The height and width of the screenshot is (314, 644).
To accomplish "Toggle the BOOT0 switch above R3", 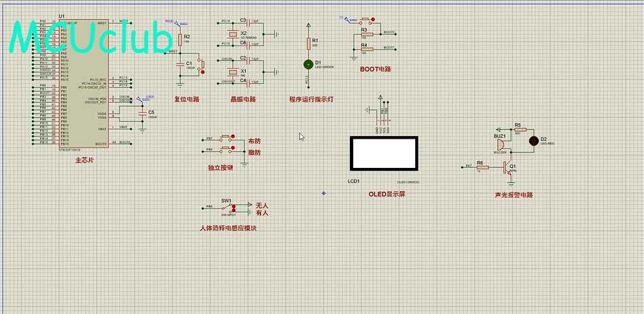I will 365,20.
